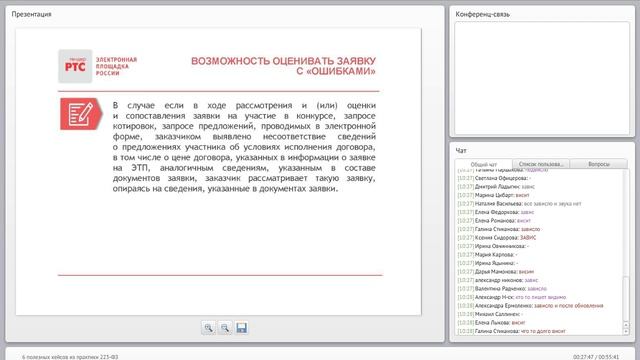This screenshot has width=640, height=360.
Task: Click the zoom out magnifier icon
Action: click(225, 328)
